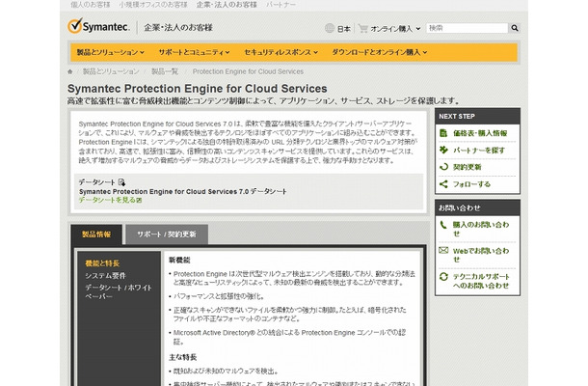Click the 契約更新 link in NEXT STEP
This screenshot has width=588, height=386.
coord(467,167)
